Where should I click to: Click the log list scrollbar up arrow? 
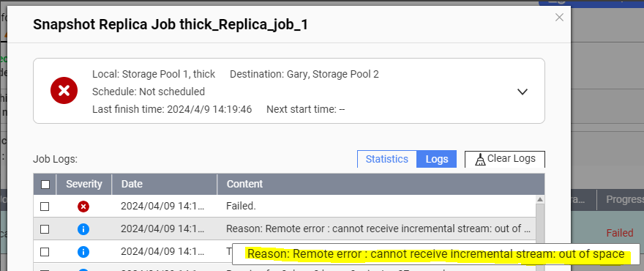(x=540, y=199)
